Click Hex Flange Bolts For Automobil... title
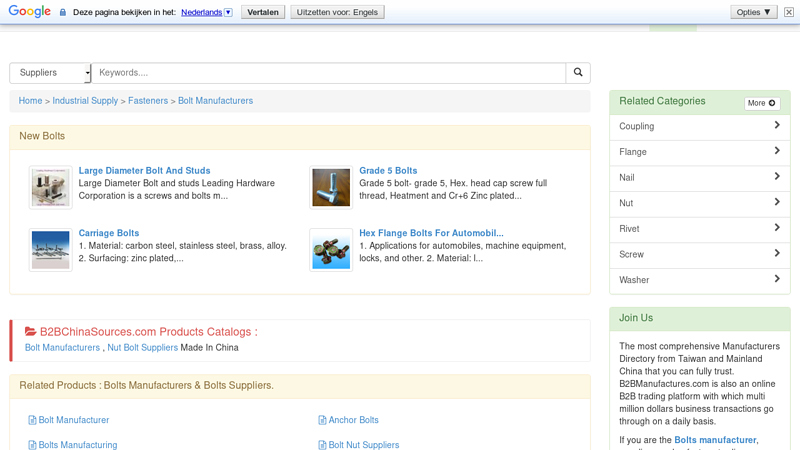Image resolution: width=800 pixels, height=450 pixels. (x=431, y=233)
